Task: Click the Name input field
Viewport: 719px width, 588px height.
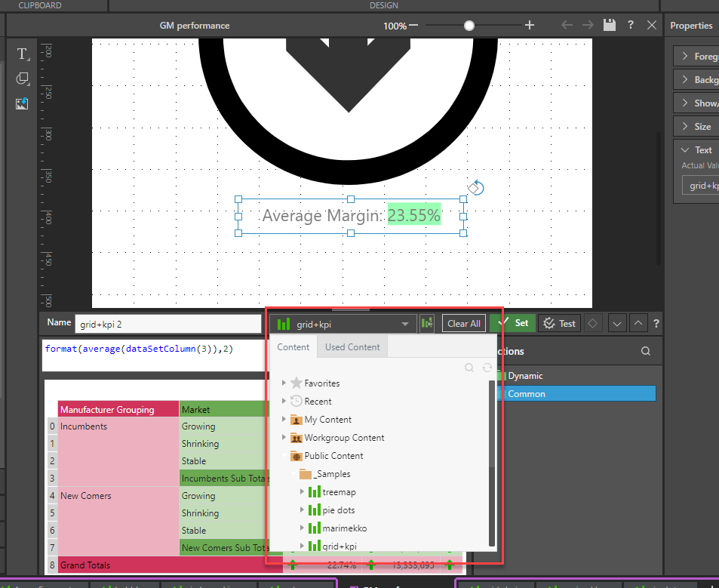Action: (x=167, y=325)
